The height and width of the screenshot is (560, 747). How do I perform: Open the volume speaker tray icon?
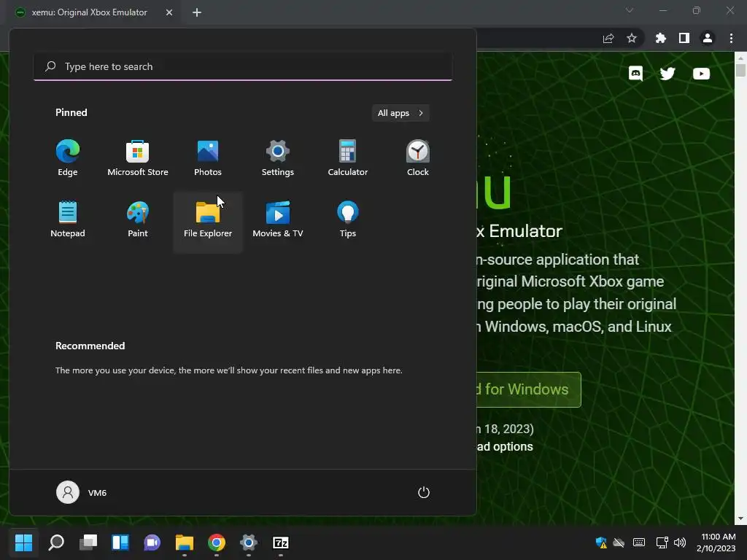click(680, 542)
